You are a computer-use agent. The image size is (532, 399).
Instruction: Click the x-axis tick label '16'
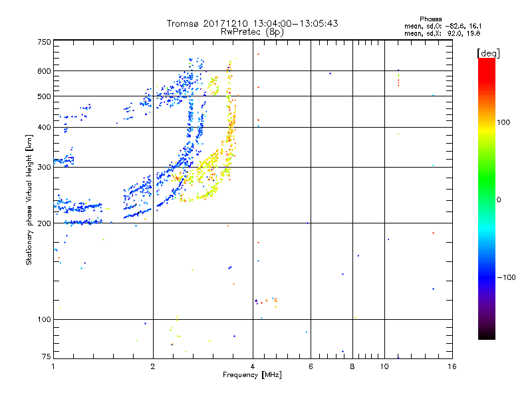451,366
